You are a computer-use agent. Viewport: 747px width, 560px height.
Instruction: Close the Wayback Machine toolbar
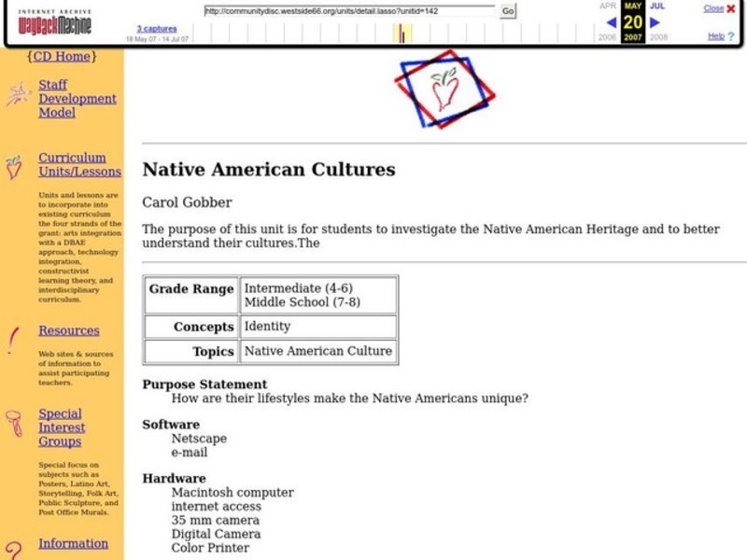716,8
